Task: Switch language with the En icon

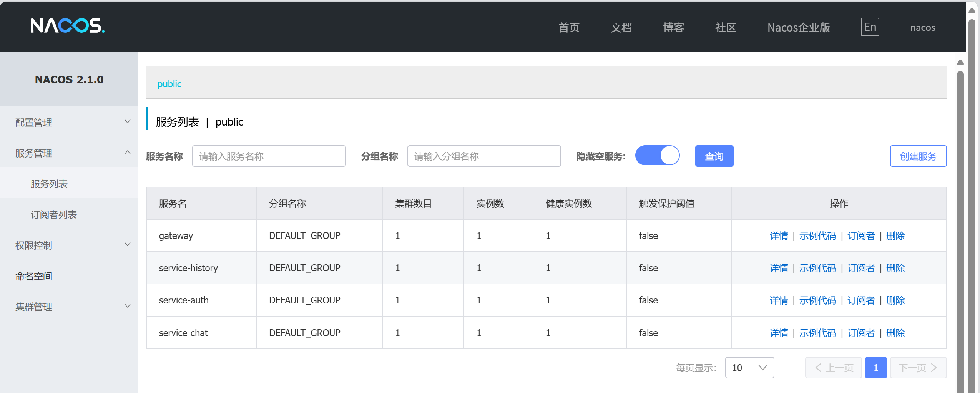Action: (x=870, y=27)
